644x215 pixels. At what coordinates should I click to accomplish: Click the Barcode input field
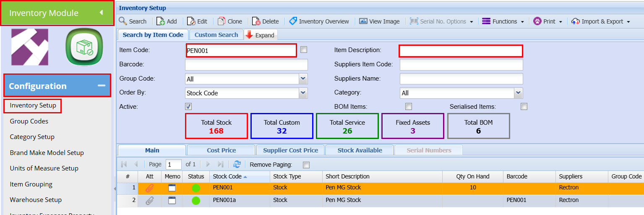pyautogui.click(x=246, y=65)
